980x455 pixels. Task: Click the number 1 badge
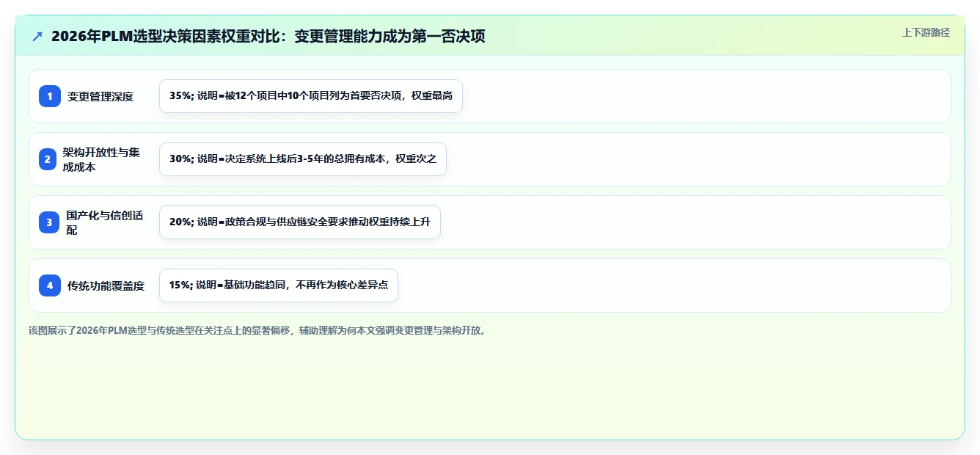[x=50, y=96]
